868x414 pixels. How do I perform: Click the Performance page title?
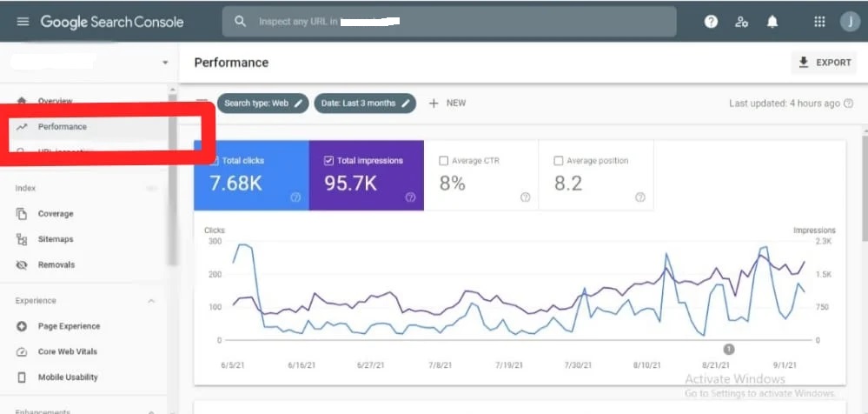coord(231,63)
